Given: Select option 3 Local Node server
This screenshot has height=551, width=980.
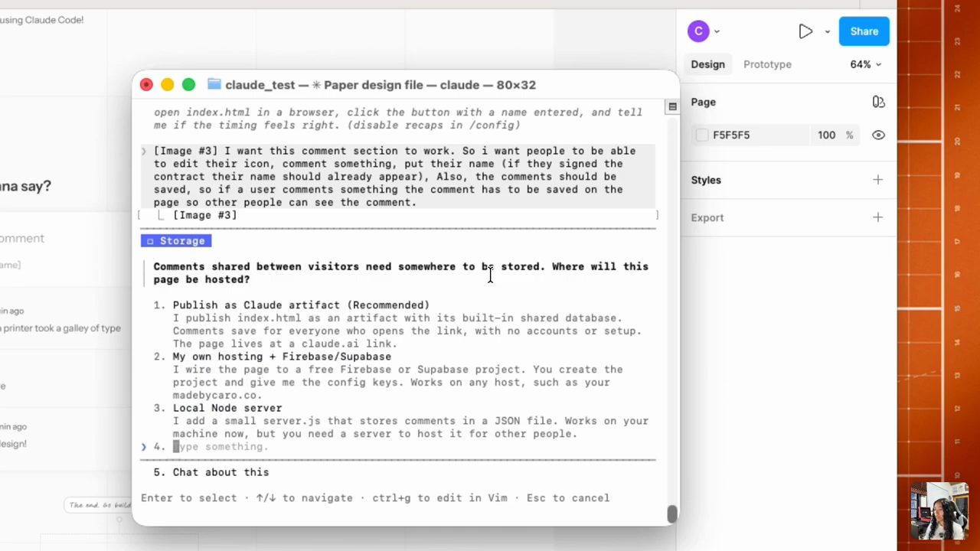Looking at the screenshot, I should coord(227,408).
